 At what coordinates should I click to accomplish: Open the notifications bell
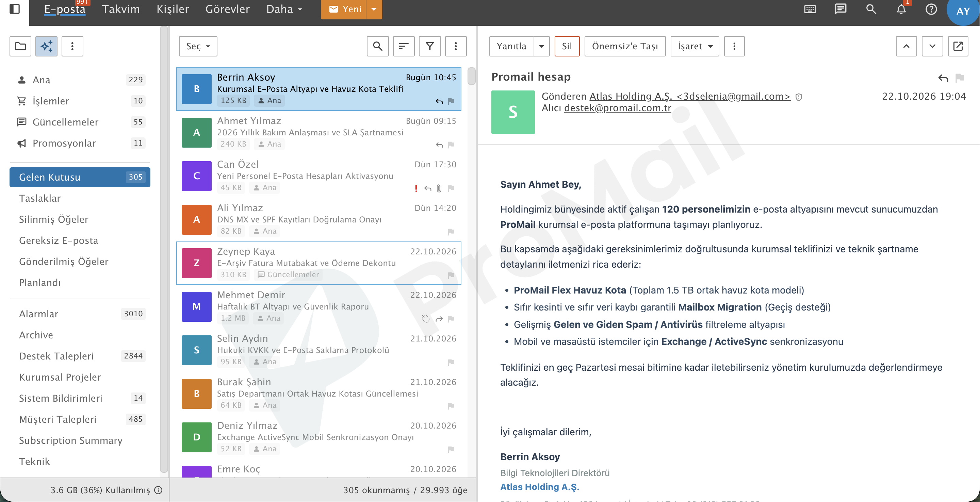pyautogui.click(x=901, y=9)
